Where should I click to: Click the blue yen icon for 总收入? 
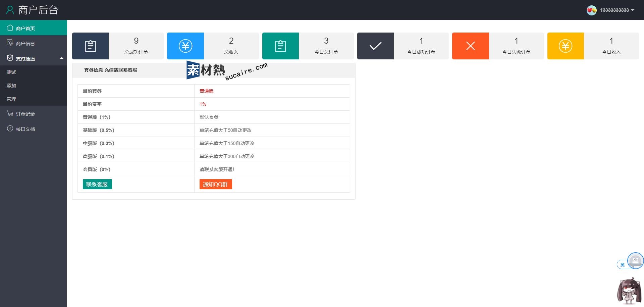(185, 46)
